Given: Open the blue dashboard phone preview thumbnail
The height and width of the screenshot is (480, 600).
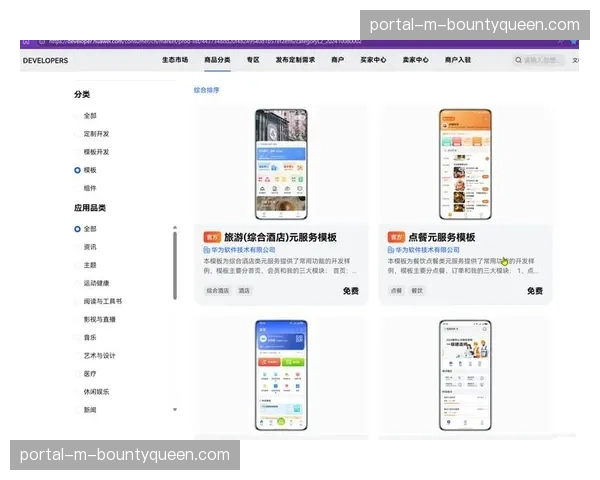Looking at the screenshot, I should pos(281,375).
